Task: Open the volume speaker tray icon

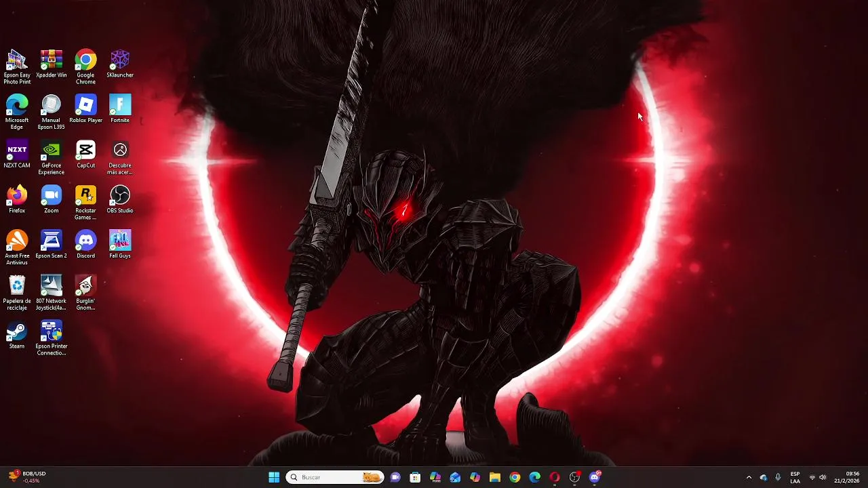Action: click(823, 477)
